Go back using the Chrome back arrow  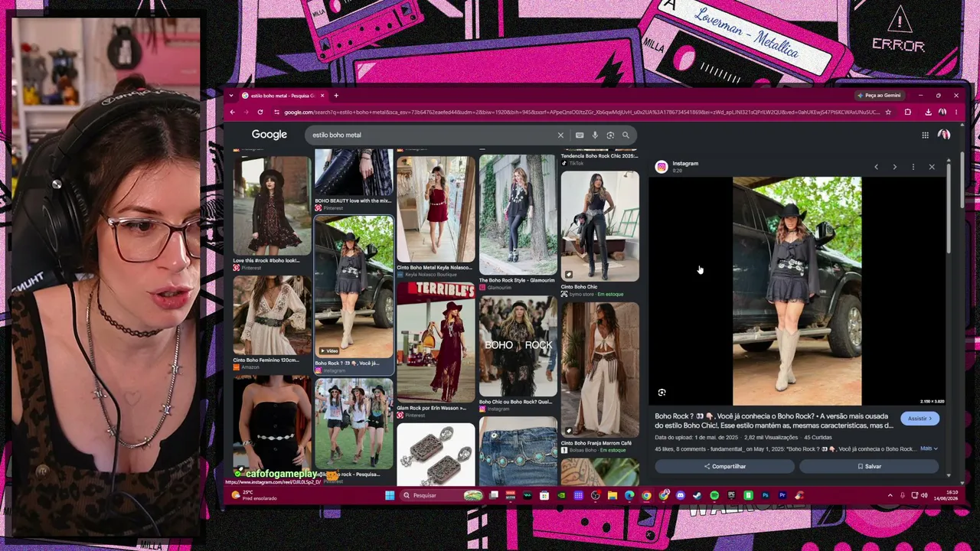point(233,112)
